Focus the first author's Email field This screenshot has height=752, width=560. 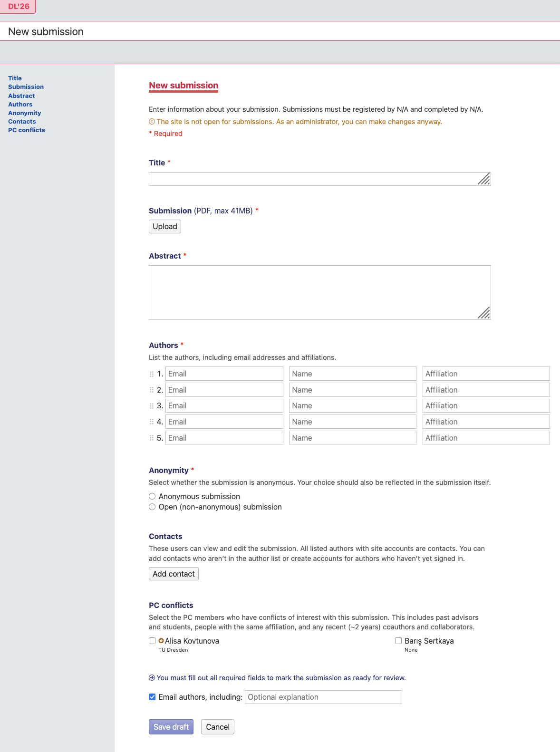pos(224,374)
